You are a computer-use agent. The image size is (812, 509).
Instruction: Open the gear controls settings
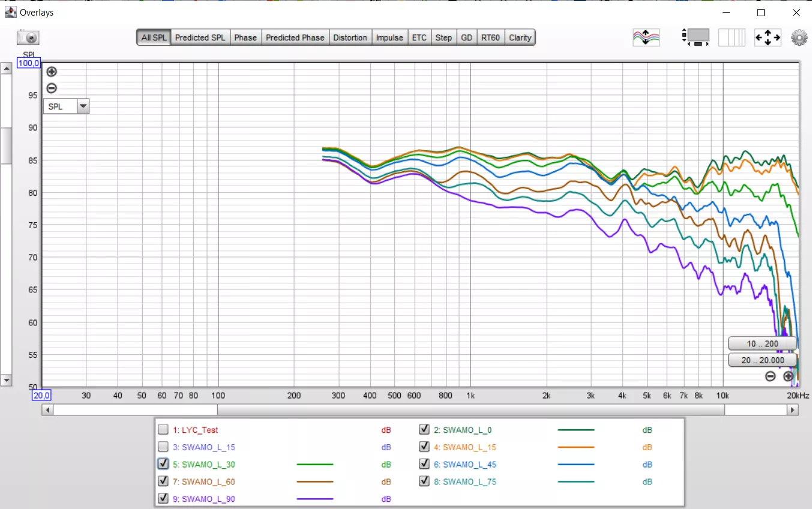click(x=799, y=37)
